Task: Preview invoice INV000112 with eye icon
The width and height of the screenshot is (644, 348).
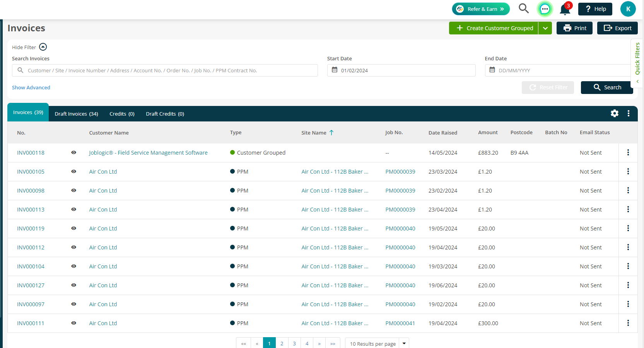Action: tap(73, 247)
